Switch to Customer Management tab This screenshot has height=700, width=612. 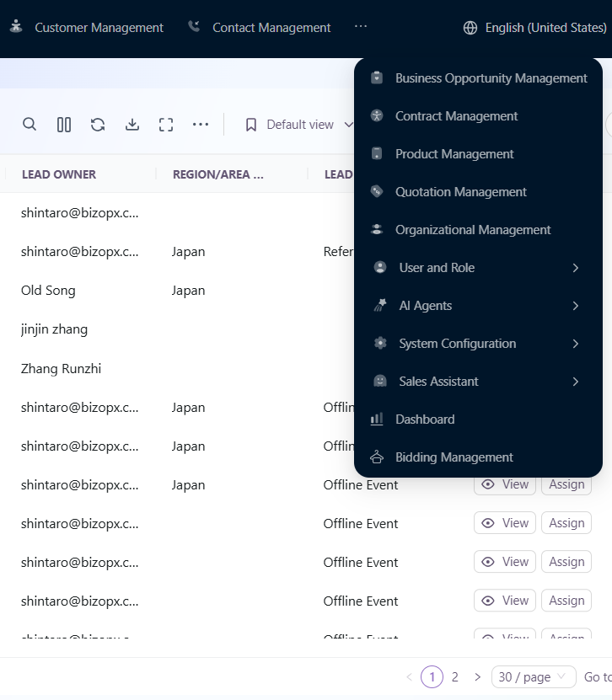click(86, 28)
